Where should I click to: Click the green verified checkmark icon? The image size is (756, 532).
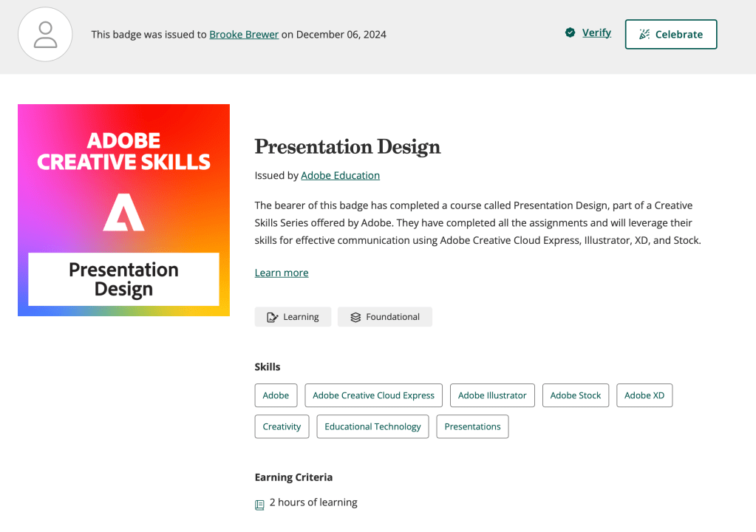(x=570, y=33)
